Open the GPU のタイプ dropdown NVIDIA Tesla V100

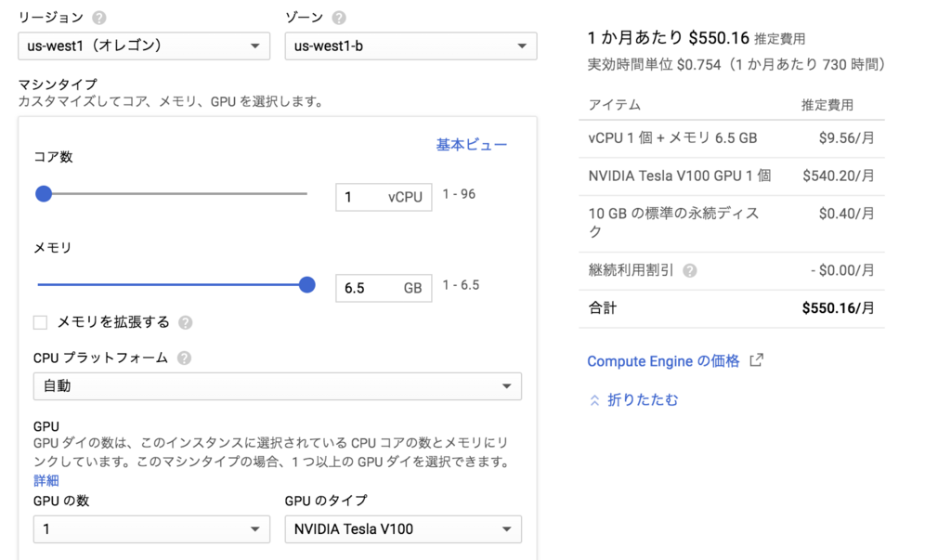point(403,529)
